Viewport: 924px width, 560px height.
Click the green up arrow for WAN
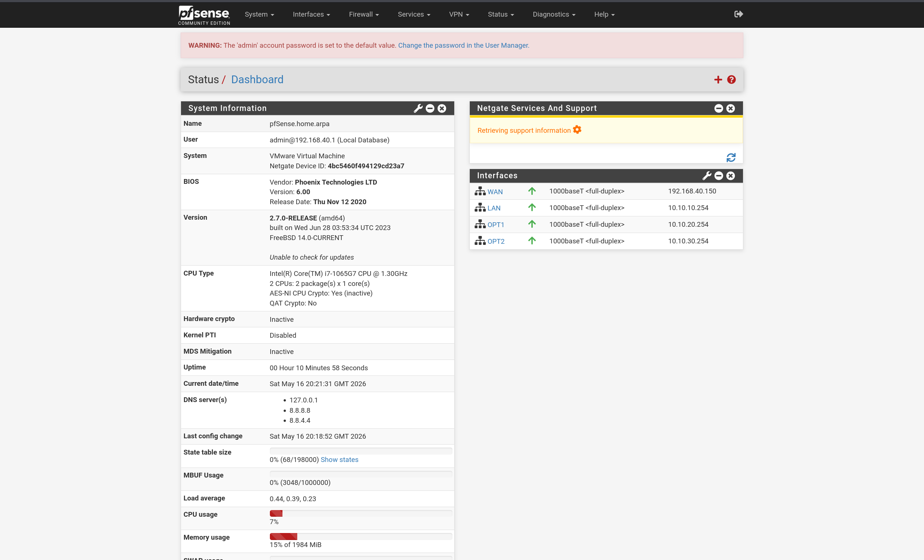click(x=532, y=191)
